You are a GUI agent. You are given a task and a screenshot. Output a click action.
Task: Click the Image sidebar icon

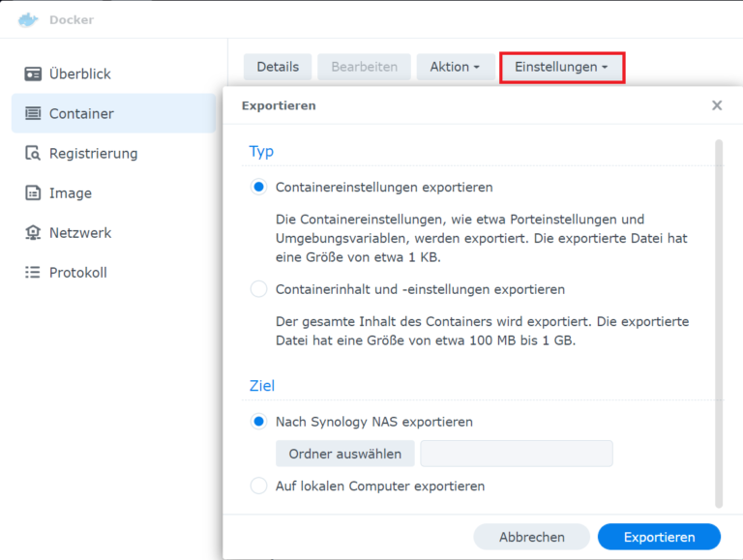33,192
